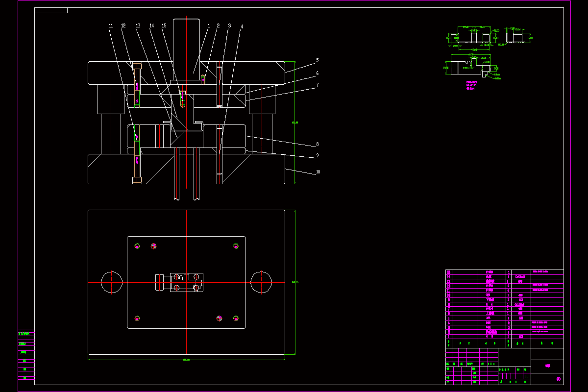The image size is (588, 392).
Task: Select callout number 14 above section view
Action: [151, 25]
